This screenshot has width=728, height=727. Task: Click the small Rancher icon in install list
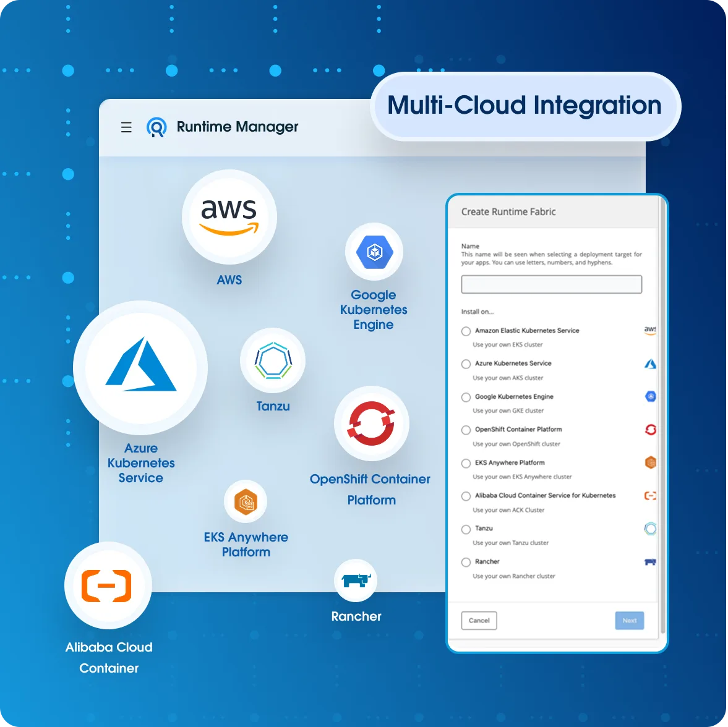point(651,563)
